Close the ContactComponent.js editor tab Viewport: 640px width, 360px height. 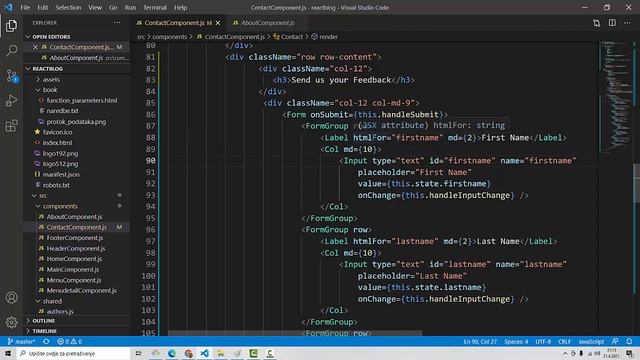[x=218, y=23]
